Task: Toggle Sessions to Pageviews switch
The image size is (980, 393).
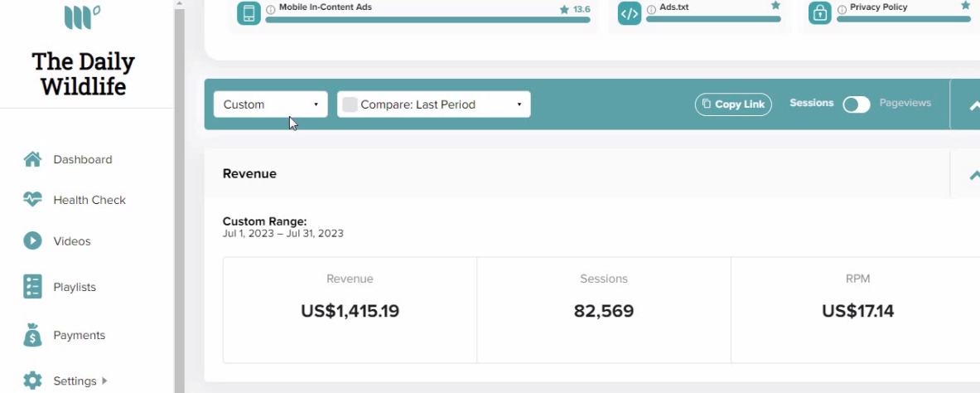Action: 857,104
